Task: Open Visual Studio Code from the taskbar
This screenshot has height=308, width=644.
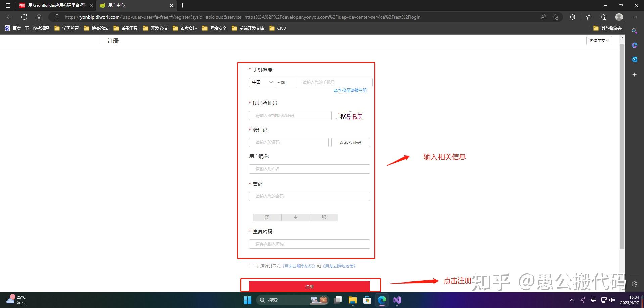Action: coord(397,300)
